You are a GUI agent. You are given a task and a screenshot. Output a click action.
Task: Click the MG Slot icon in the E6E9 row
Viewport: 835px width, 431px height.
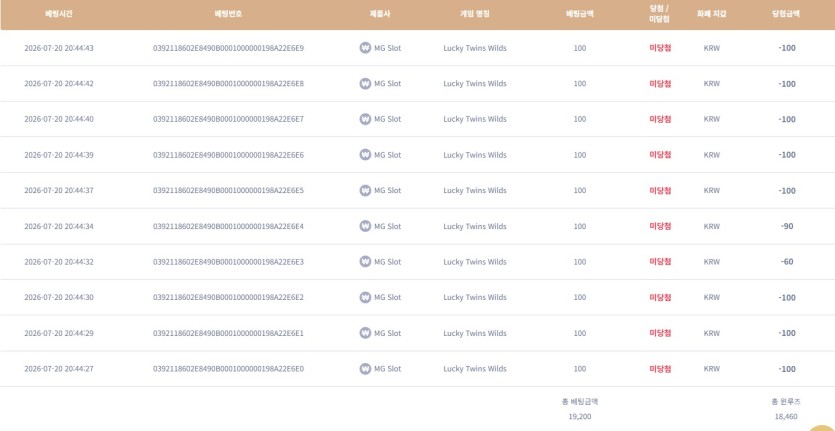pos(365,48)
